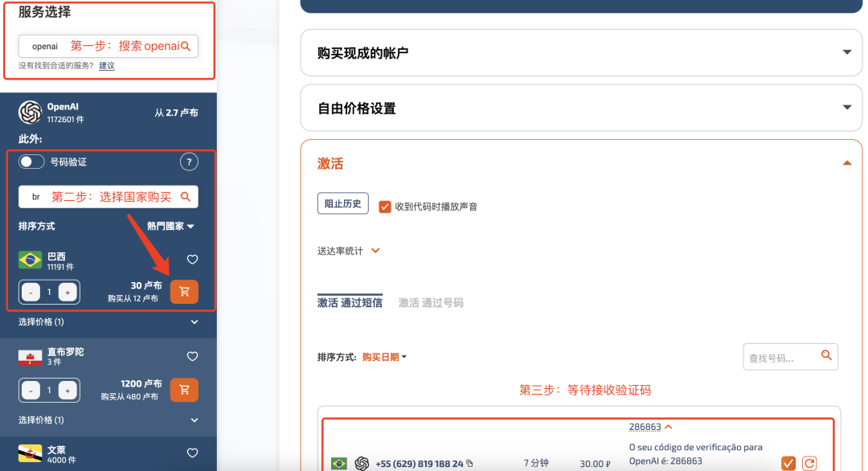Expand the 自由价格设置 section
Image resolution: width=868 pixels, height=471 pixels.
pos(846,108)
